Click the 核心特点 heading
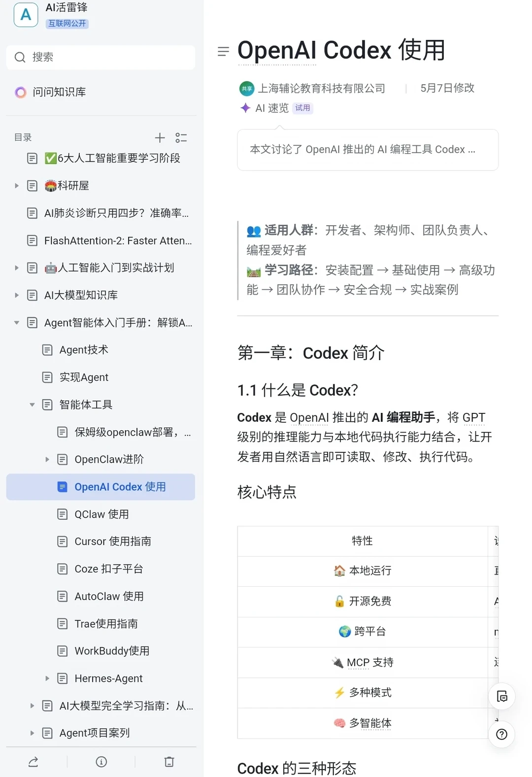 pos(267,492)
